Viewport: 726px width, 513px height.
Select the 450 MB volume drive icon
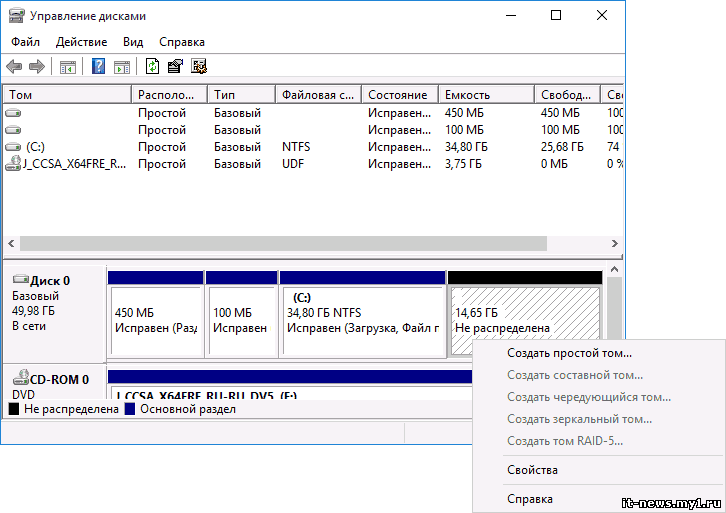13,113
